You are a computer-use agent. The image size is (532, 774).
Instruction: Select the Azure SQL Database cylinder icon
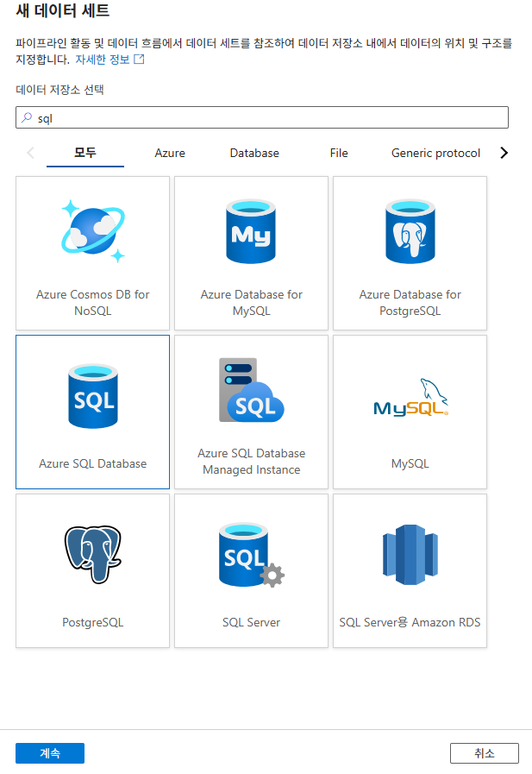click(x=93, y=396)
